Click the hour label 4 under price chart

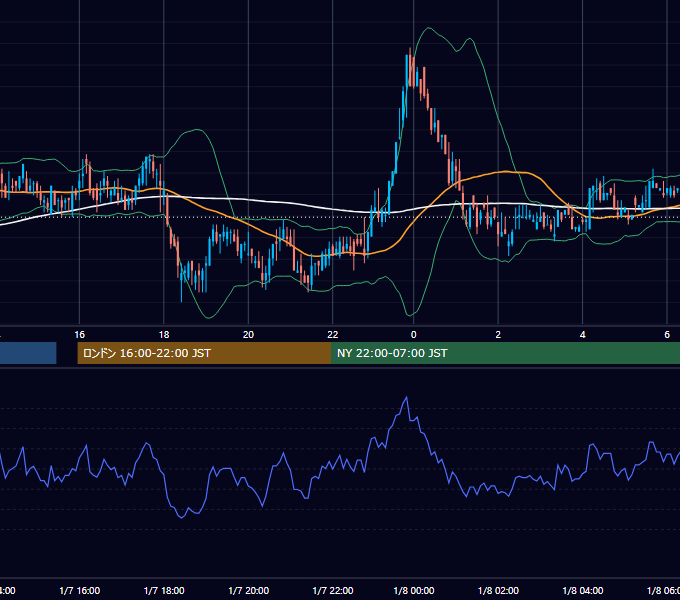(583, 335)
